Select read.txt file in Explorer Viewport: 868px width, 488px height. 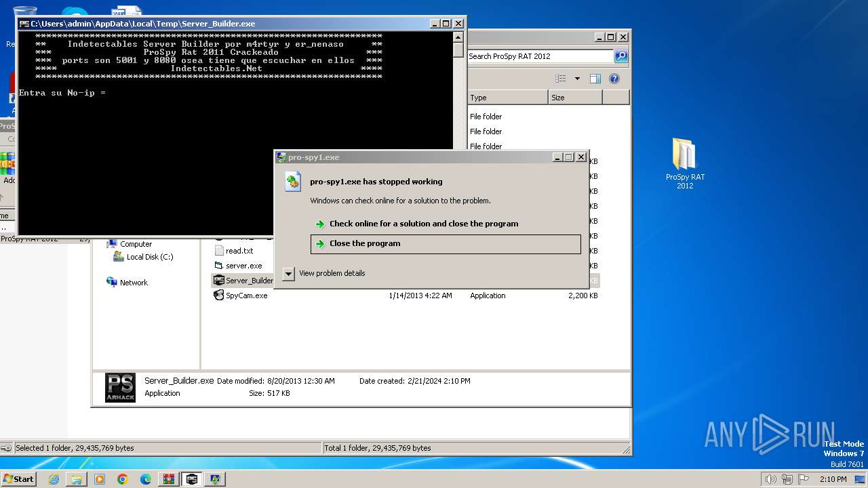(x=239, y=251)
